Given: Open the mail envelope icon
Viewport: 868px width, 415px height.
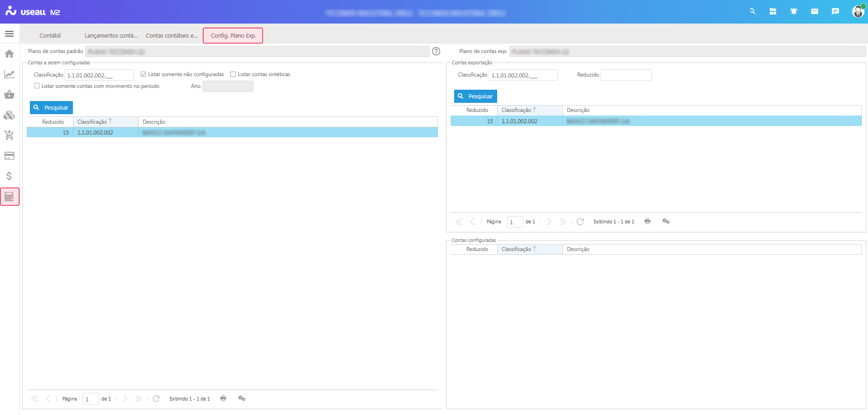Looking at the screenshot, I should tap(814, 11).
